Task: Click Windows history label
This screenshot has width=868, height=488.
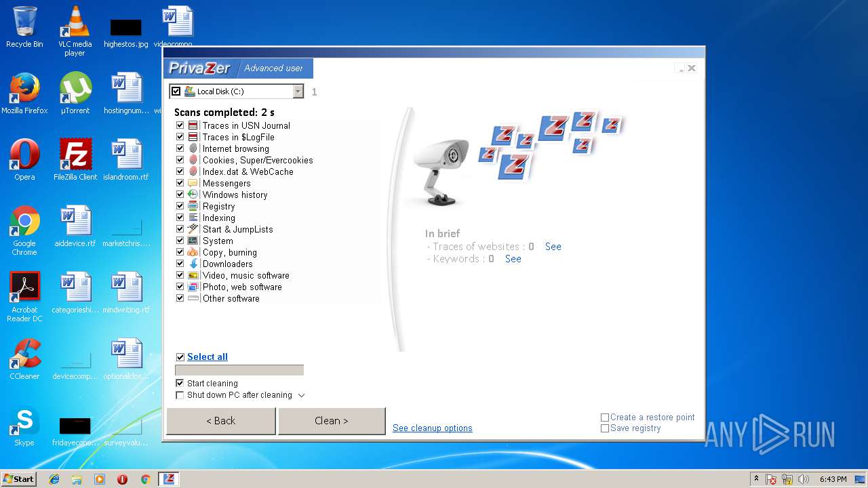Action: (235, 195)
